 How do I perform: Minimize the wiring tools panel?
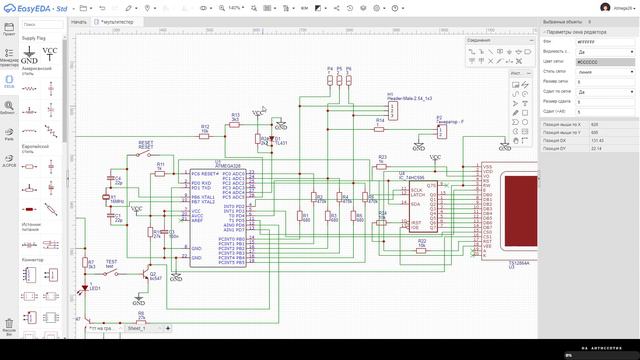(x=531, y=40)
